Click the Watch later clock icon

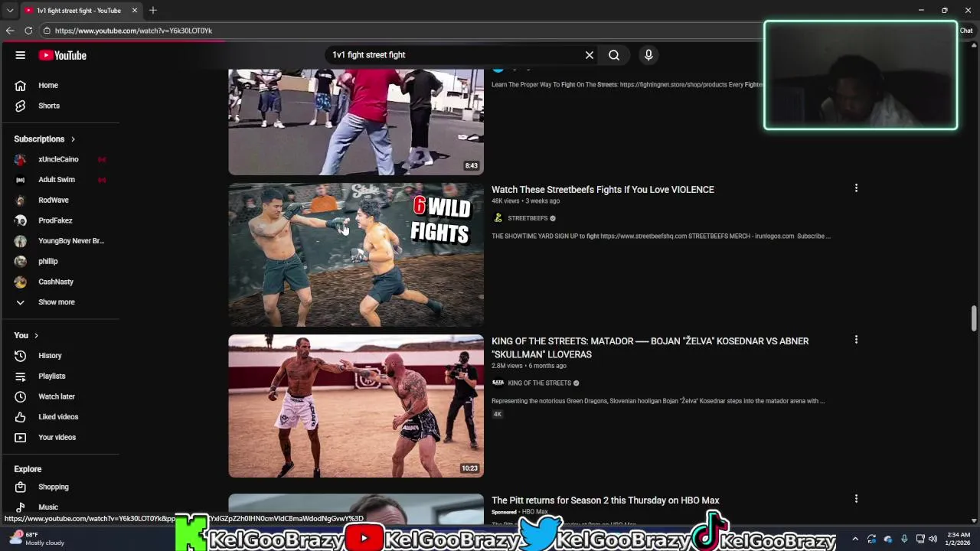21,396
